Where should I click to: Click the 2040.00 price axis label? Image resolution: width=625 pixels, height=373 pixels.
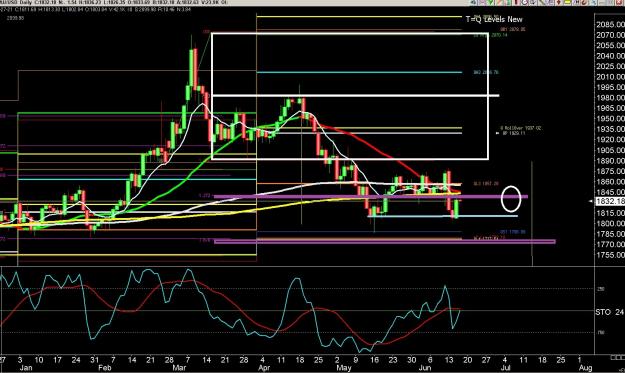(x=610, y=56)
